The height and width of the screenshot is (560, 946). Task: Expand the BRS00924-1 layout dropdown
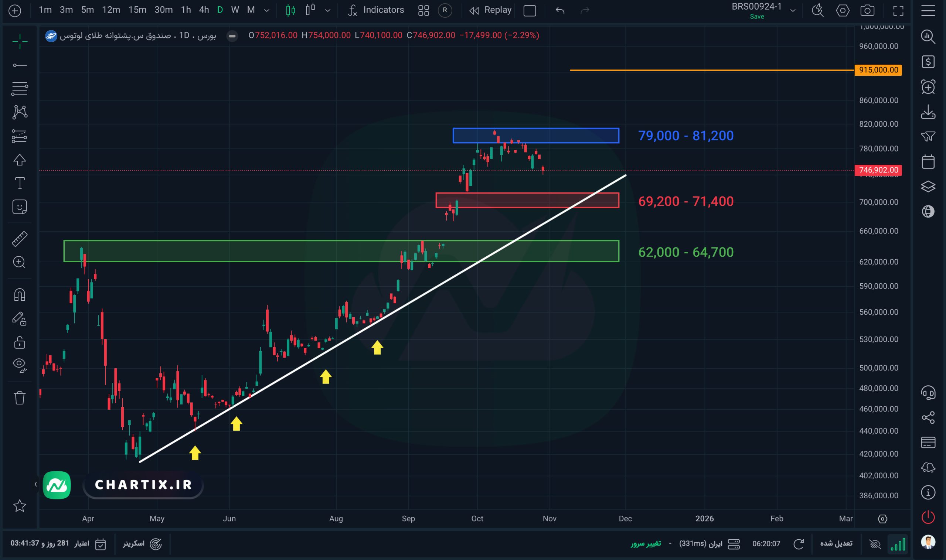[793, 11]
